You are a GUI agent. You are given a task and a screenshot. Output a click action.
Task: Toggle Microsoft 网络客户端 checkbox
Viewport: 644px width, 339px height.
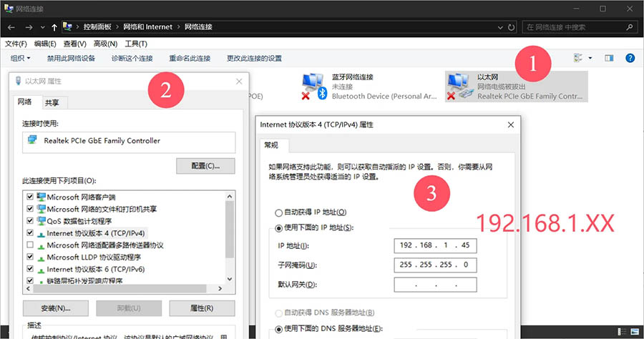pyautogui.click(x=30, y=197)
